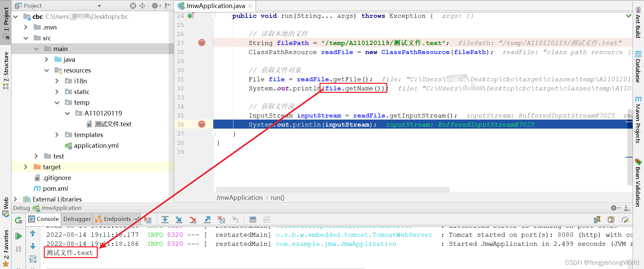Open the Bean Validation side tab
The width and height of the screenshot is (644, 269).
tap(638, 182)
